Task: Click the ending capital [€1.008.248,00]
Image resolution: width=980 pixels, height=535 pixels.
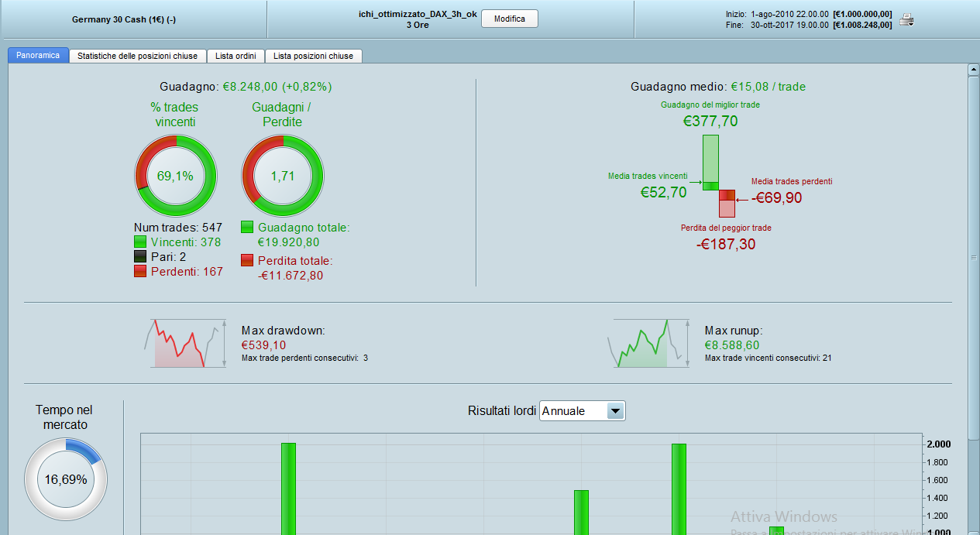Action: (862, 25)
